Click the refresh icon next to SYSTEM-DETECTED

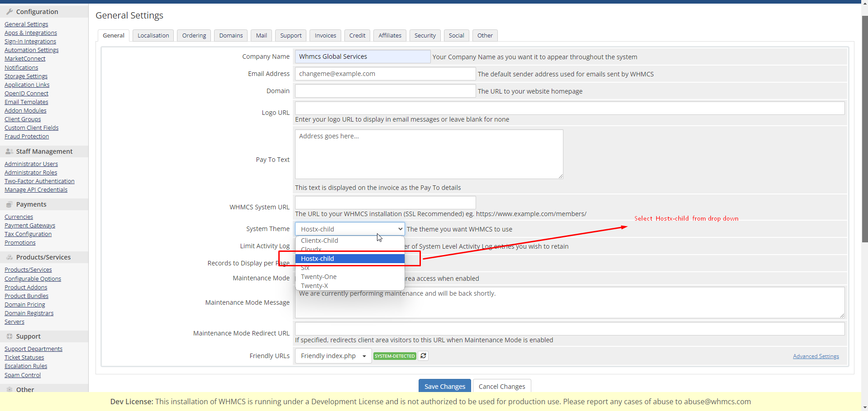[423, 356]
